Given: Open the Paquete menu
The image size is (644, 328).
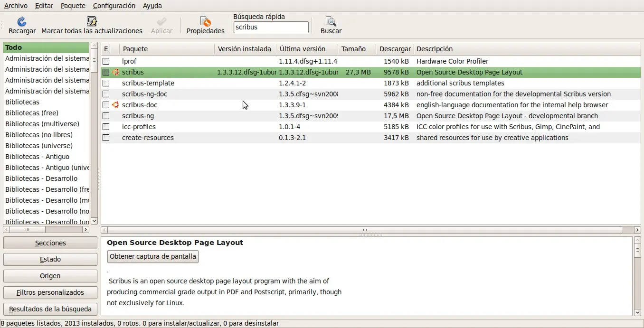Looking at the screenshot, I should pyautogui.click(x=73, y=6).
